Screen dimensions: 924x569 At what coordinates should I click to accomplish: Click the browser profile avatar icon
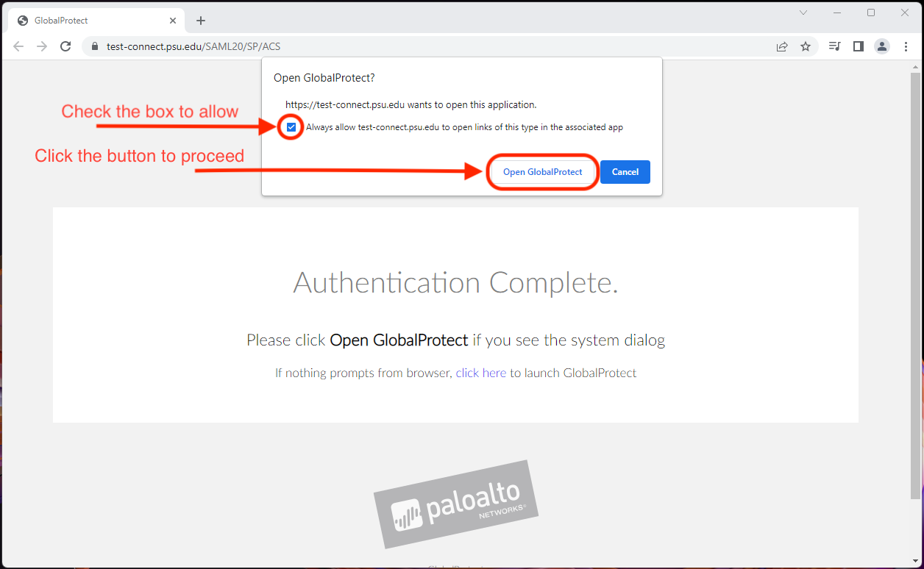coord(881,46)
